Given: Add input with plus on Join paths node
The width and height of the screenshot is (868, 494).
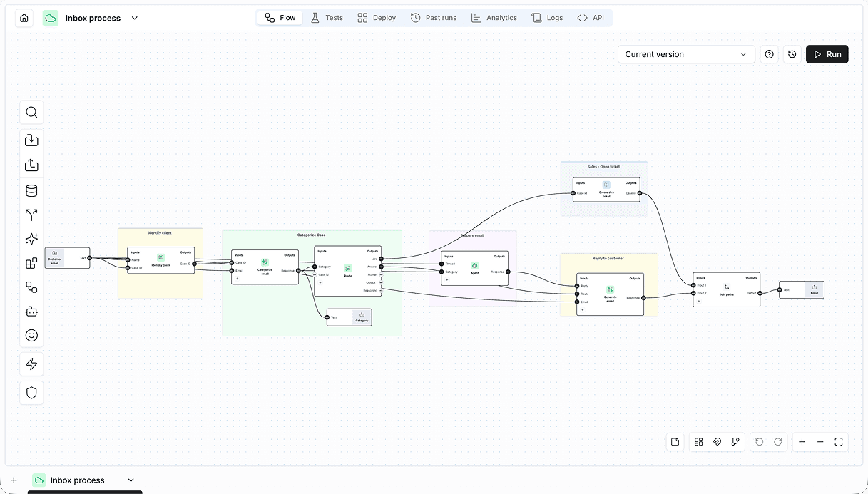Looking at the screenshot, I should click(699, 302).
